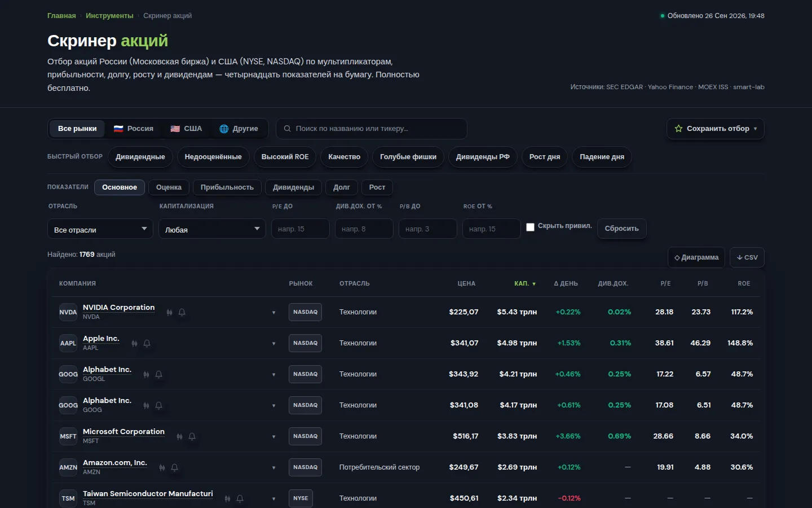812x508 pixels.
Task: Select the "Оценка" indicators tab
Action: point(169,187)
